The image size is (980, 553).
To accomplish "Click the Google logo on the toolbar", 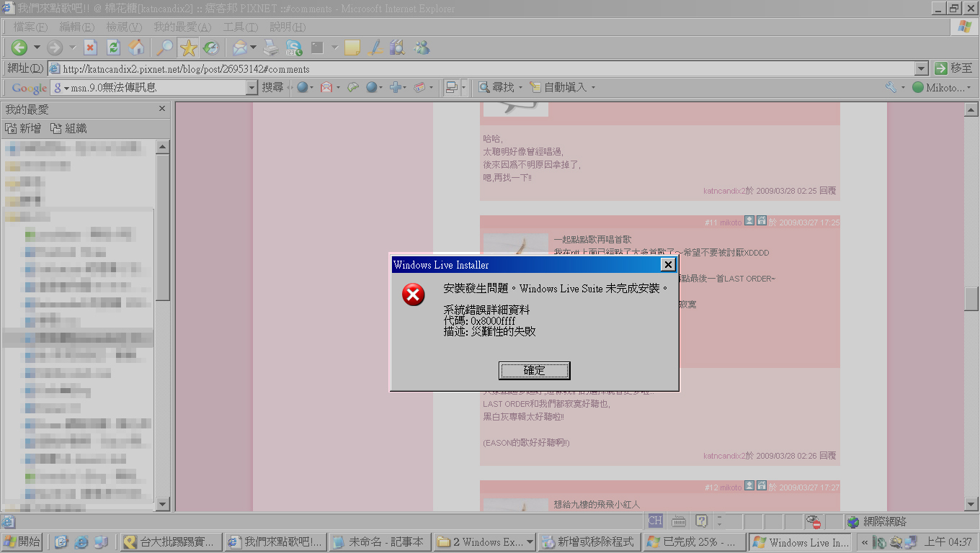I will (x=30, y=87).
